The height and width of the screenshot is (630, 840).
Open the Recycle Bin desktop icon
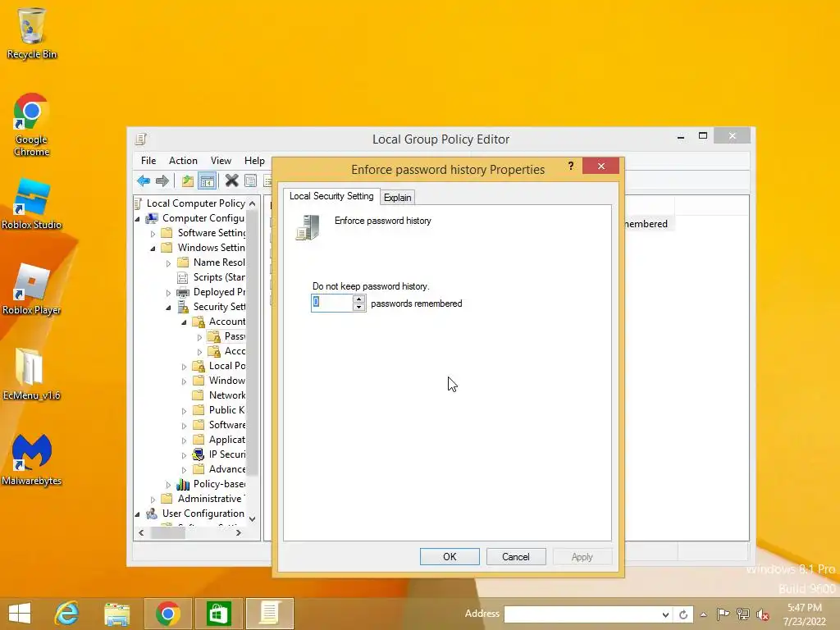tap(32, 33)
